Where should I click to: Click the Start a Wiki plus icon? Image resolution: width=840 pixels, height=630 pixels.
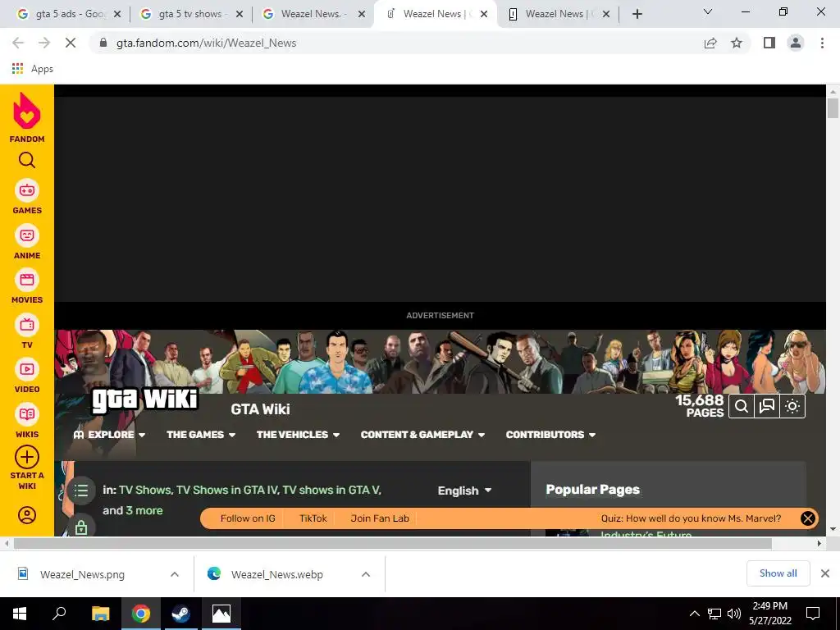(x=27, y=458)
